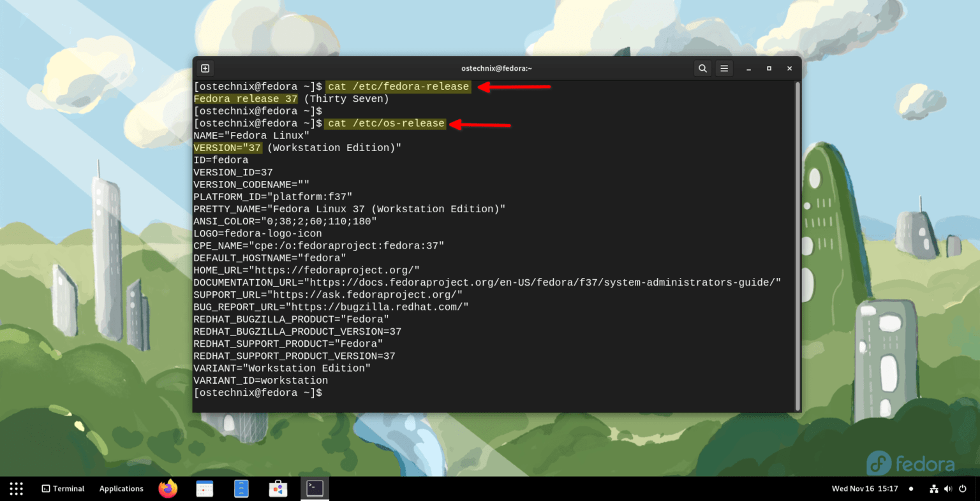
Task: Click the power icon in the system tray
Action: pos(963,488)
